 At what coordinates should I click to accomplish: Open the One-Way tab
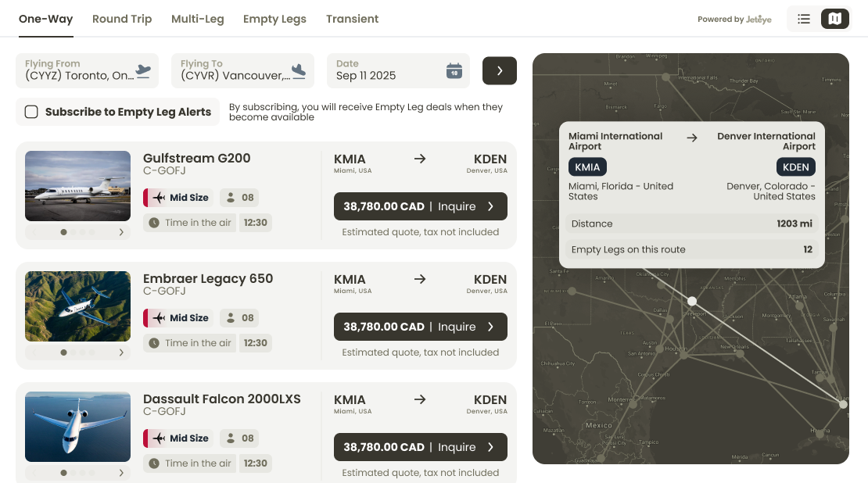click(46, 19)
